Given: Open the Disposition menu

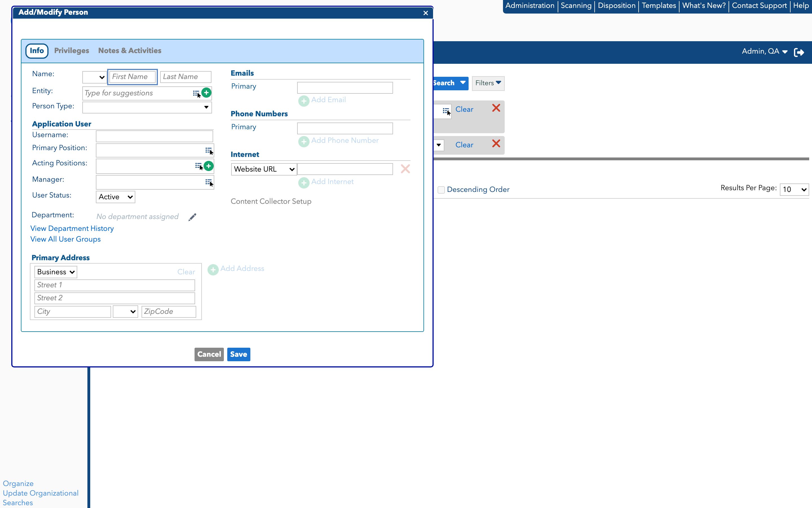Looking at the screenshot, I should (x=616, y=6).
